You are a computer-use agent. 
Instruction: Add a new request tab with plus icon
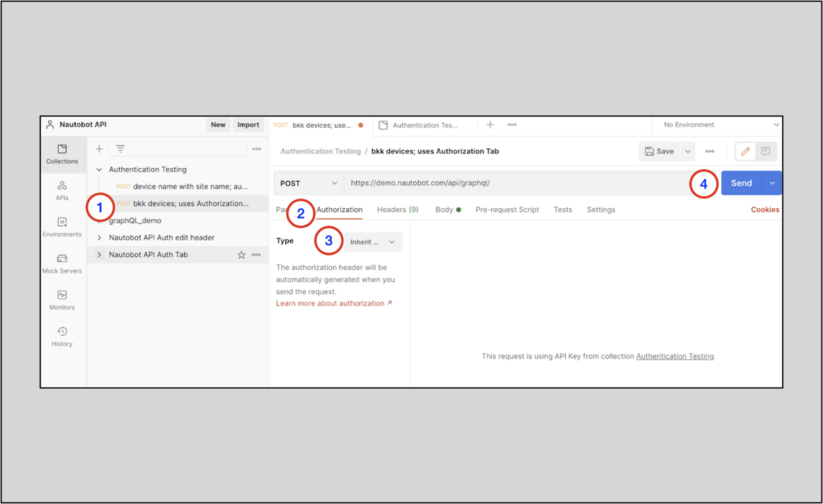(490, 125)
